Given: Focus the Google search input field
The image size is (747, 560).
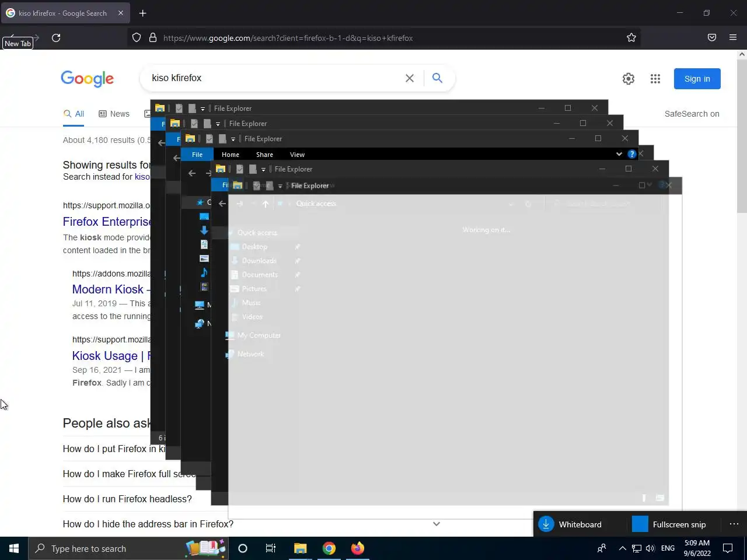Looking at the screenshot, I should pyautogui.click(x=274, y=78).
